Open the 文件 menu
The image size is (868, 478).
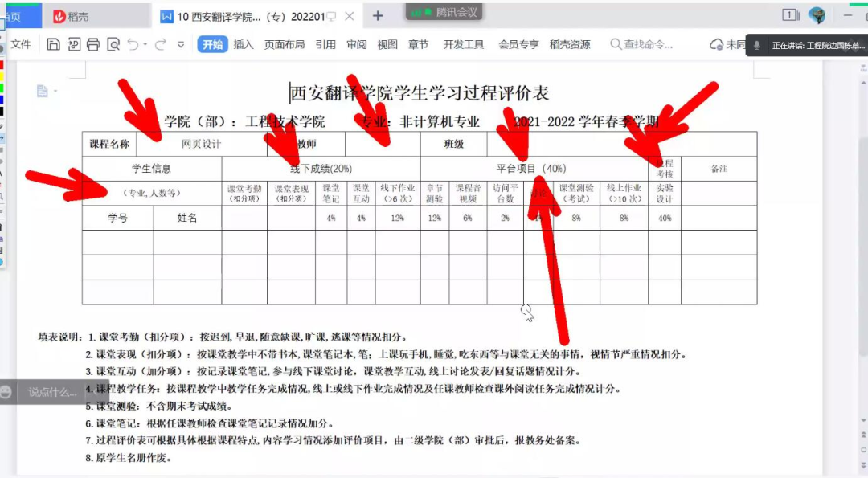coord(21,45)
